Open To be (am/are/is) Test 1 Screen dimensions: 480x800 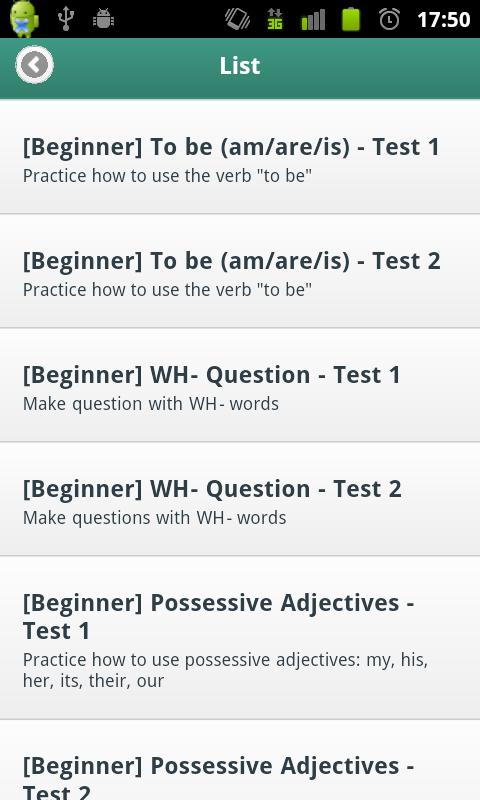point(240,158)
